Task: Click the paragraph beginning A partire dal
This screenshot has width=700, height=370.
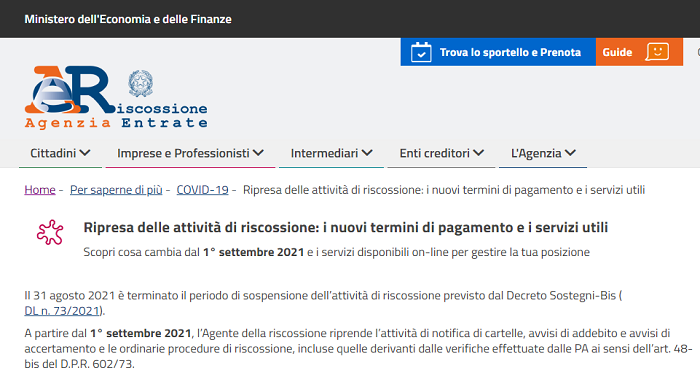Action: click(x=358, y=348)
